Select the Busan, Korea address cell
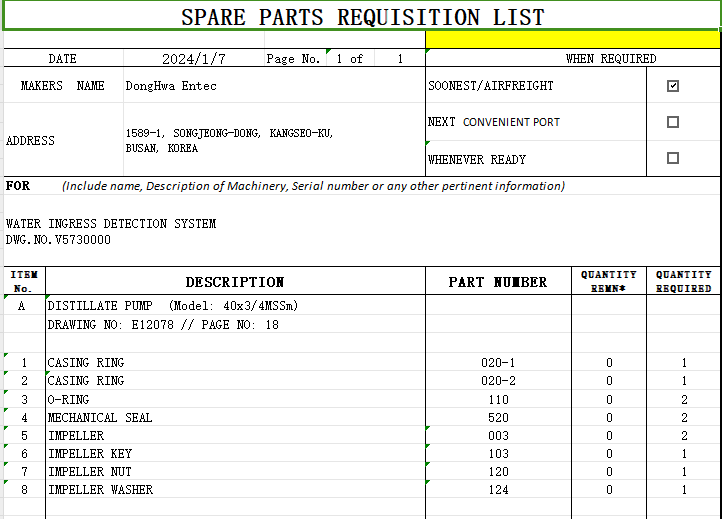This screenshot has height=519, width=722. point(230,141)
